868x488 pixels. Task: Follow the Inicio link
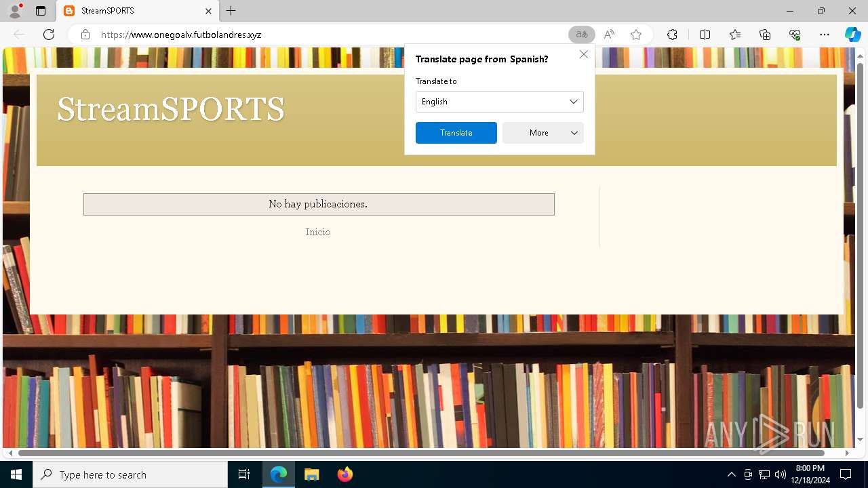[x=318, y=232]
